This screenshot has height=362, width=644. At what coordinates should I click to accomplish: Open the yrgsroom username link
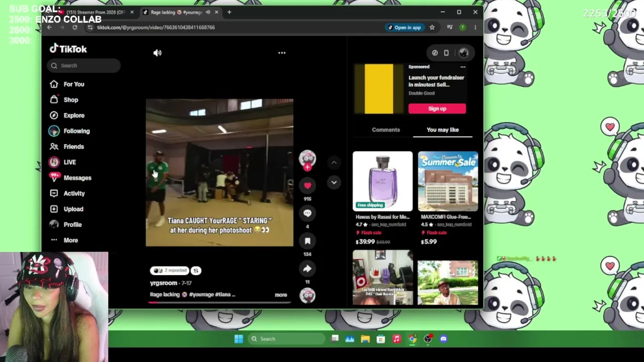pos(164,283)
